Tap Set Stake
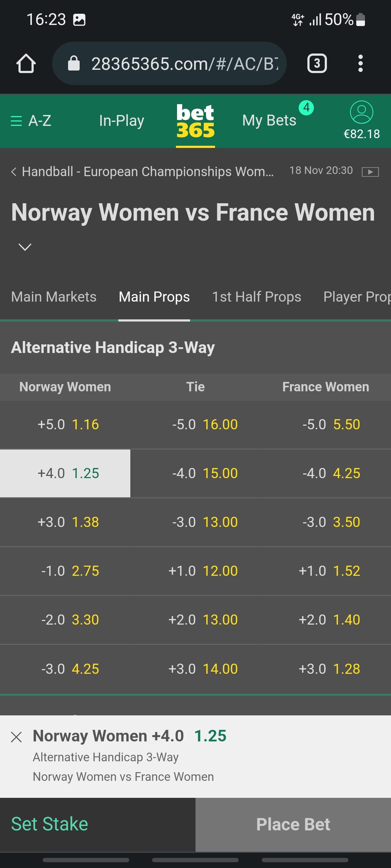The width and height of the screenshot is (391, 868). tap(50, 824)
